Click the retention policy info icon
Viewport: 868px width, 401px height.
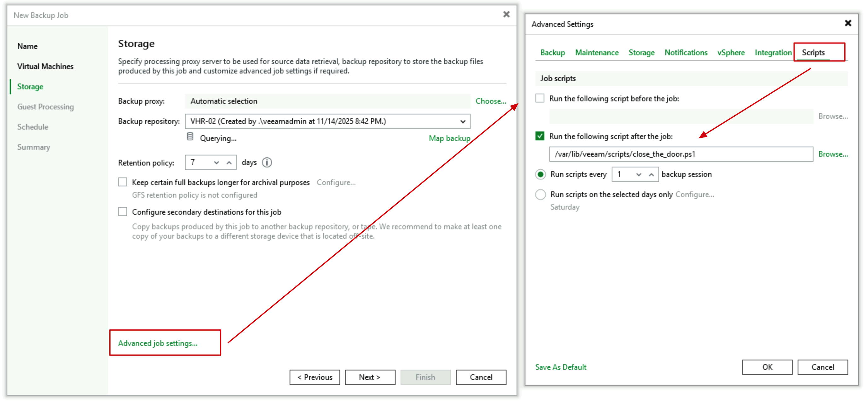(267, 162)
